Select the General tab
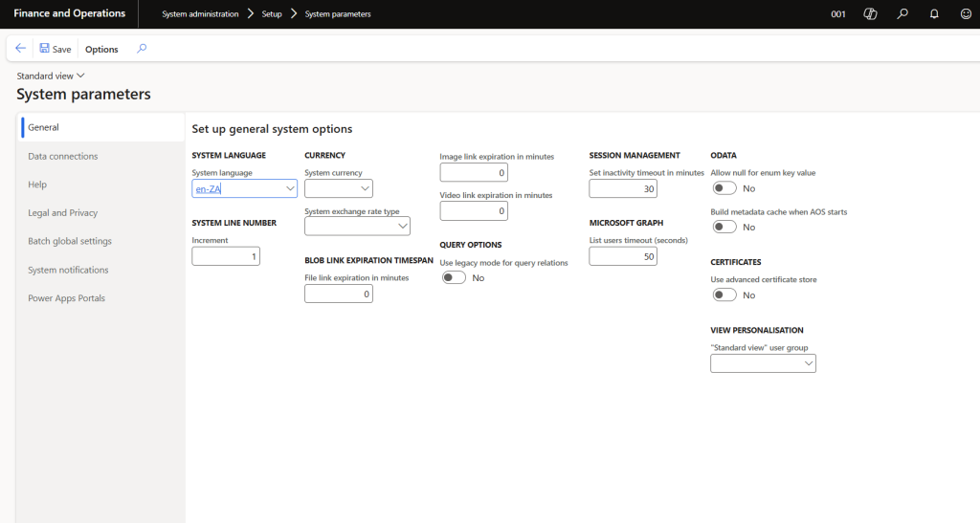 tap(102, 127)
